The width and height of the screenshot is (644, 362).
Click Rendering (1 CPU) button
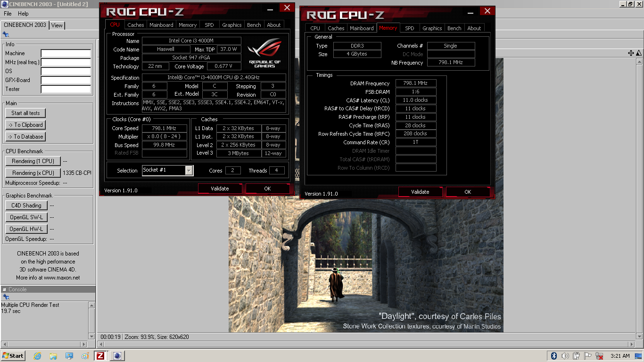coord(33,161)
